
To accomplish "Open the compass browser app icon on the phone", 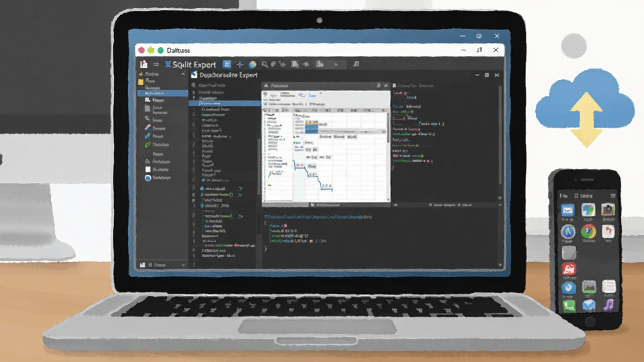I will point(568,232).
